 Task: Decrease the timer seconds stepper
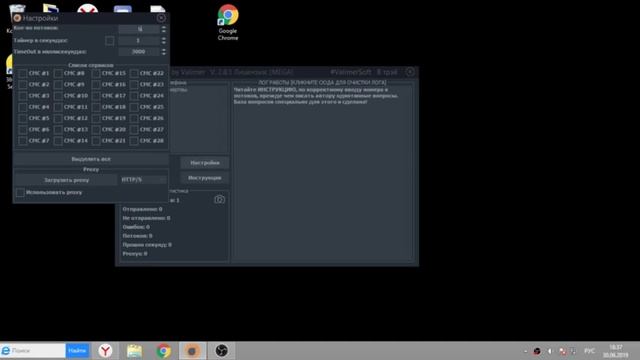tap(164, 42)
